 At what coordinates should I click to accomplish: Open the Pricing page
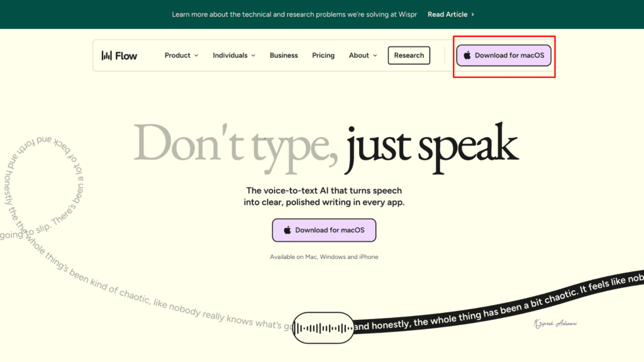[323, 55]
